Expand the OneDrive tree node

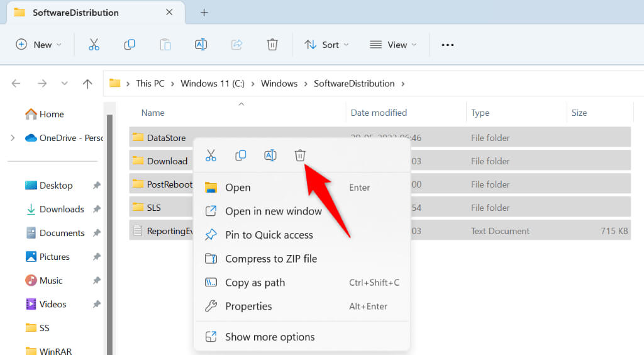click(x=13, y=138)
